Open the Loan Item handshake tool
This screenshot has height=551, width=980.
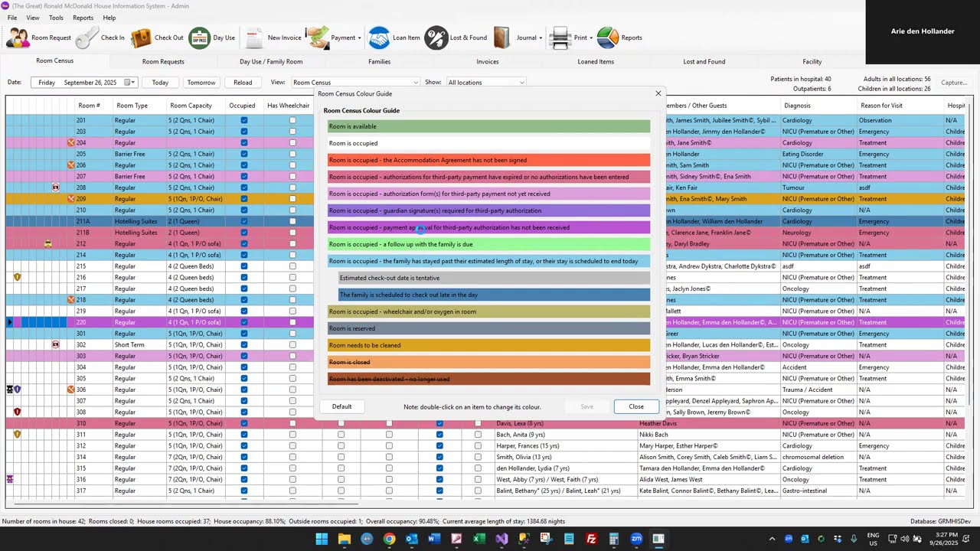point(394,37)
